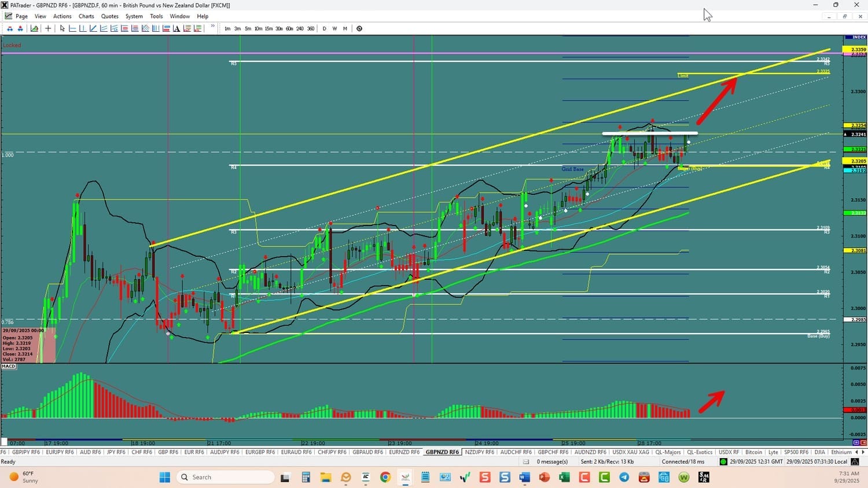Open the weather widget showing 60°F Sunny

[24, 477]
